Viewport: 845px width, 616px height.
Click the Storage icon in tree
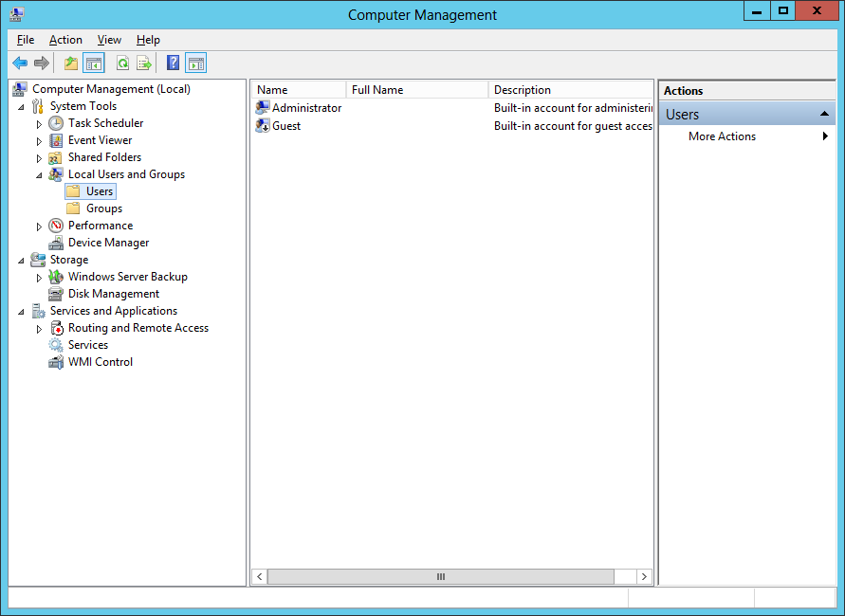(38, 260)
